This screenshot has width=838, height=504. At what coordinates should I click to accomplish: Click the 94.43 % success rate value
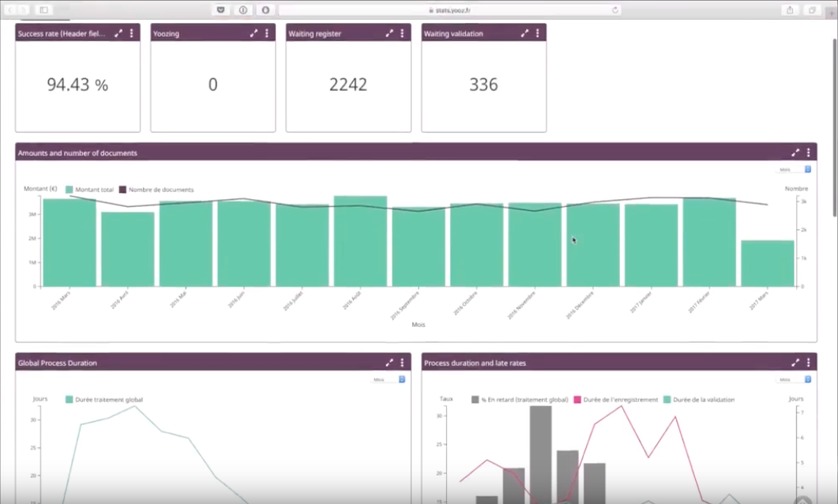[x=77, y=85]
